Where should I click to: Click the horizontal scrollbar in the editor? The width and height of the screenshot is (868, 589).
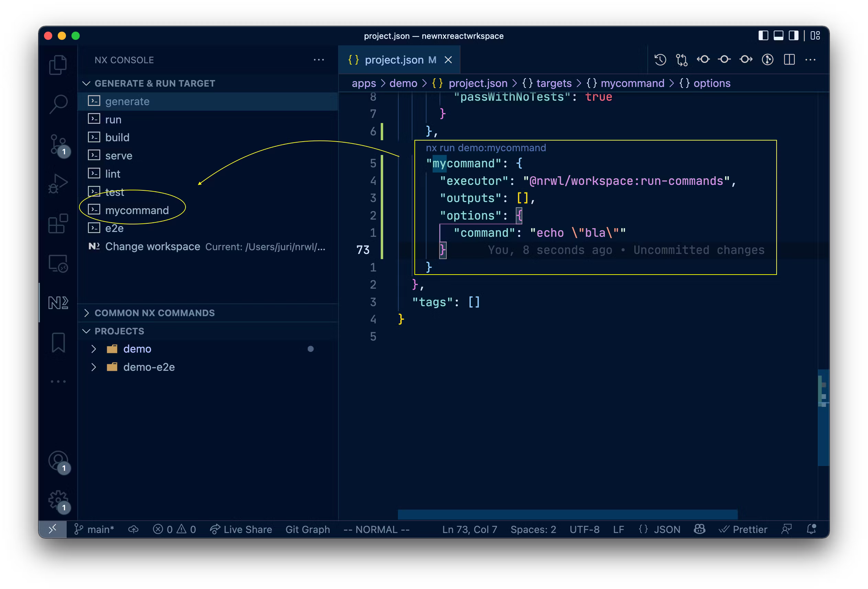point(567,514)
